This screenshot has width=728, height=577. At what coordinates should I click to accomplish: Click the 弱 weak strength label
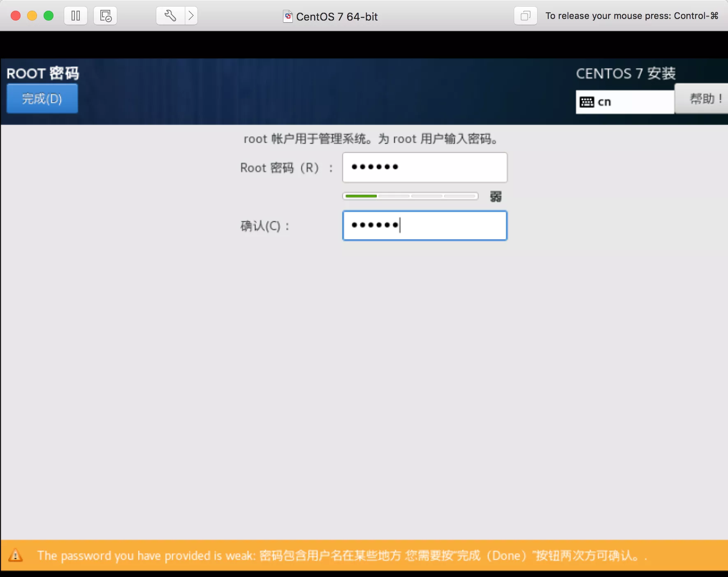pos(496,196)
